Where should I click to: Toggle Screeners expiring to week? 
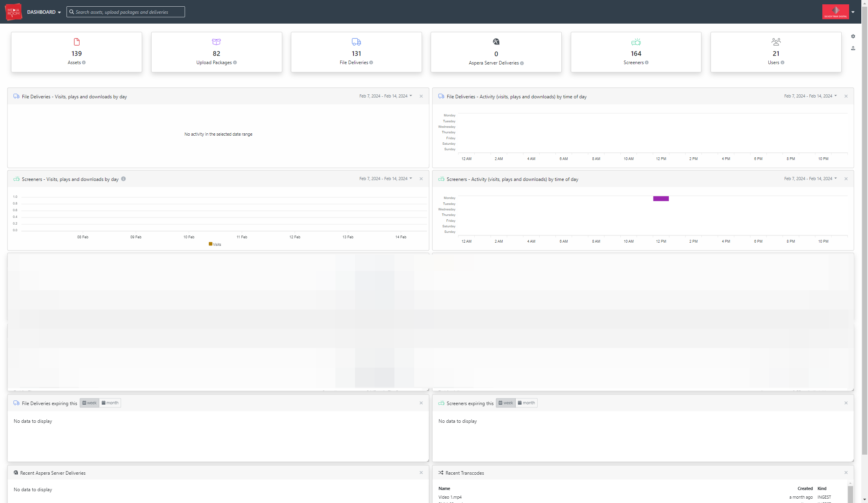506,403
